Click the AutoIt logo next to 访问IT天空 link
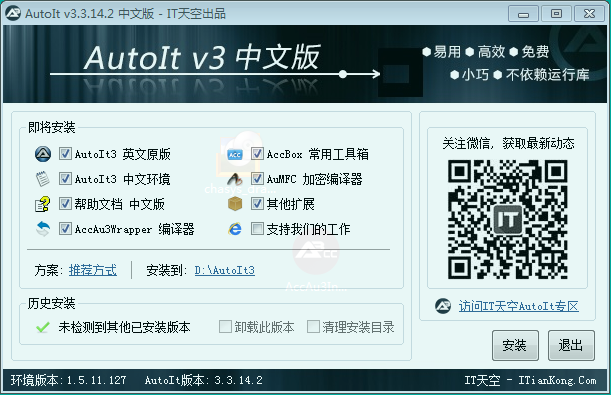This screenshot has height=395, width=611. (x=443, y=306)
